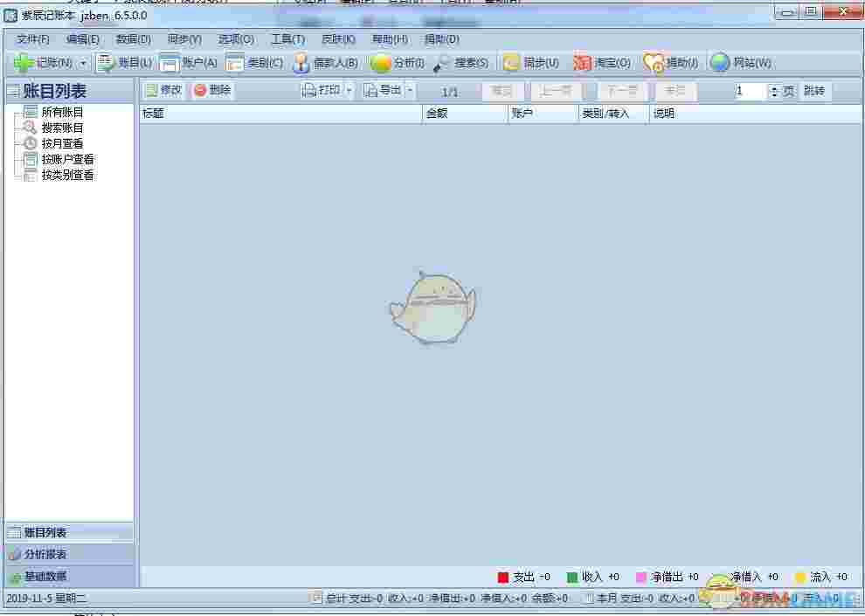The width and height of the screenshot is (865, 616).
Task: Open the 帮助(H) help menu
Action: [390, 39]
